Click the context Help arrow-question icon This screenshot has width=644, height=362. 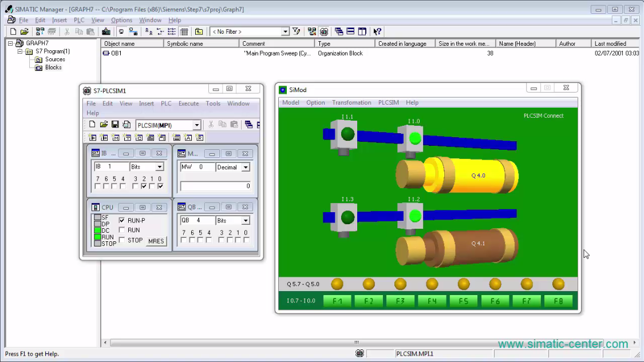click(x=377, y=31)
